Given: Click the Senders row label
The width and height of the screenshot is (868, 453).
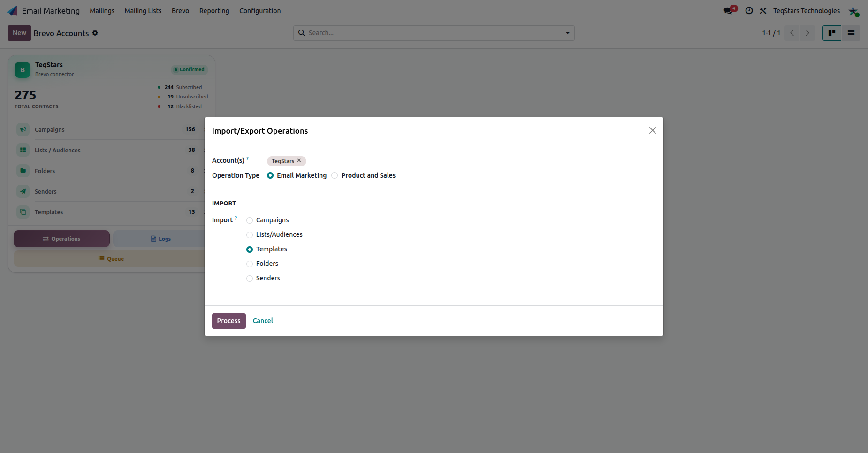Looking at the screenshot, I should click(46, 192).
